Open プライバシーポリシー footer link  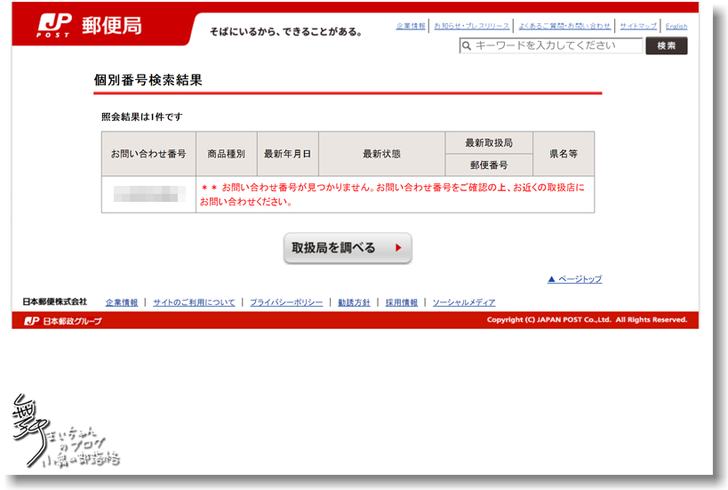(x=286, y=302)
